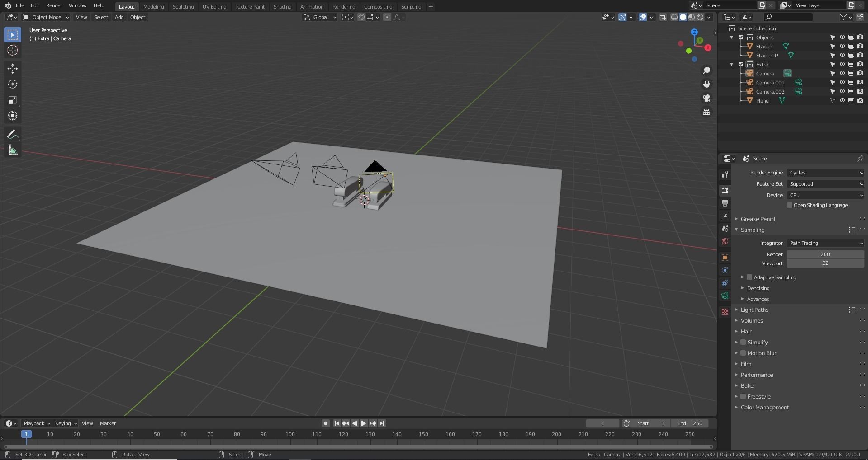Switch to wireframe viewport shading
This screenshot has width=868, height=460.
[x=674, y=17]
